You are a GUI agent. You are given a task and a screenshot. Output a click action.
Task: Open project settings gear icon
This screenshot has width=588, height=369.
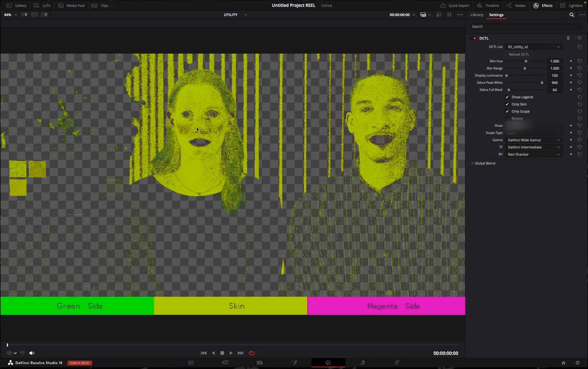577,363
